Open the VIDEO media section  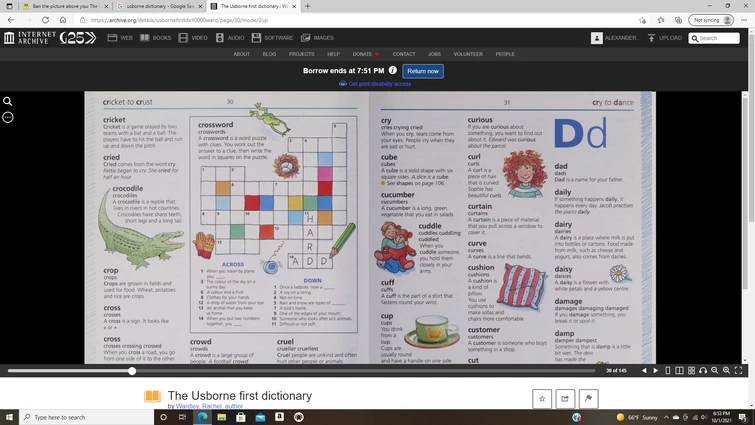tap(193, 38)
